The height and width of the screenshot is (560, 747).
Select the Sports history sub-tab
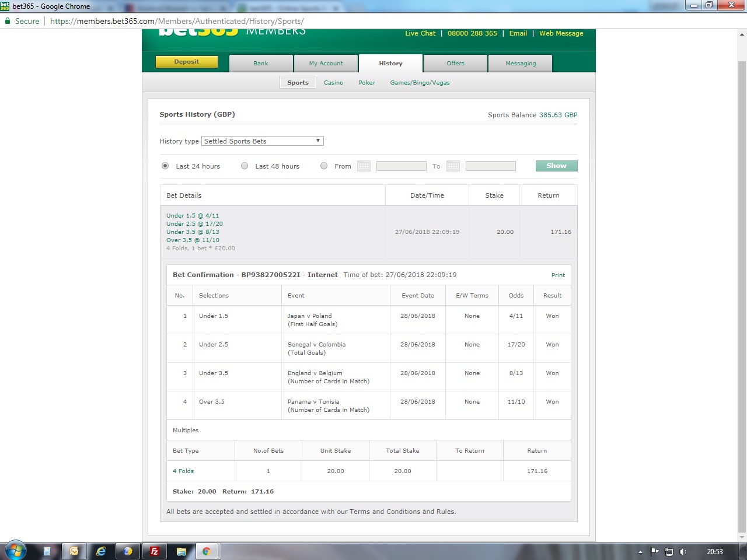click(298, 83)
